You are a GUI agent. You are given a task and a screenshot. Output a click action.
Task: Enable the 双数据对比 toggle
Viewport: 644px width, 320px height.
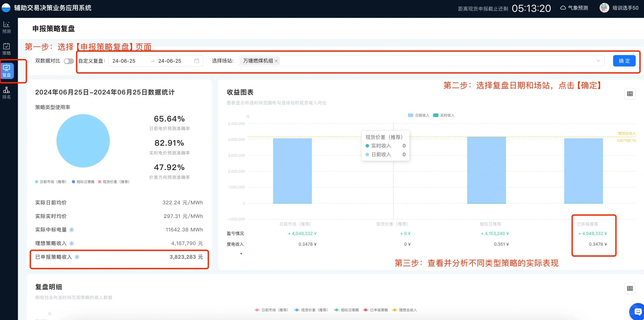68,61
